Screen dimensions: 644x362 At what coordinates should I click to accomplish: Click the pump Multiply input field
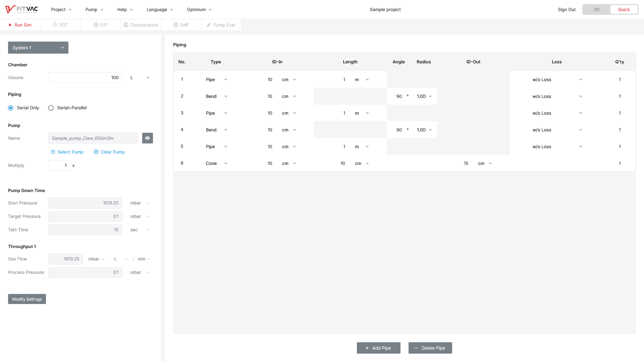coord(59,166)
